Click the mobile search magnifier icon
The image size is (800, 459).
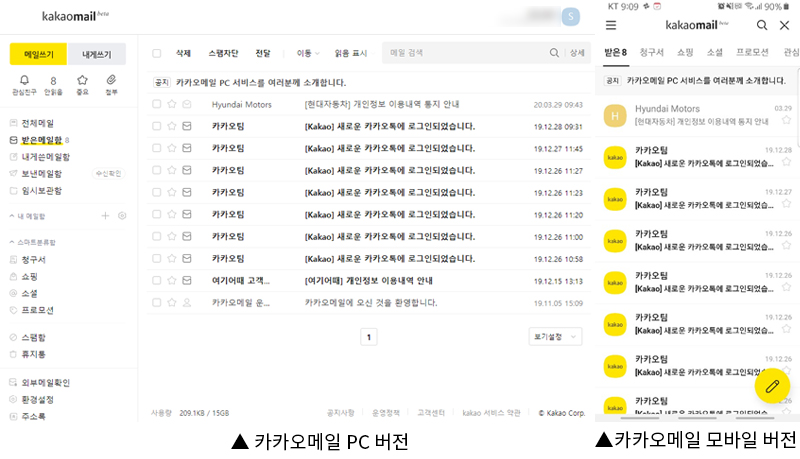coord(762,25)
